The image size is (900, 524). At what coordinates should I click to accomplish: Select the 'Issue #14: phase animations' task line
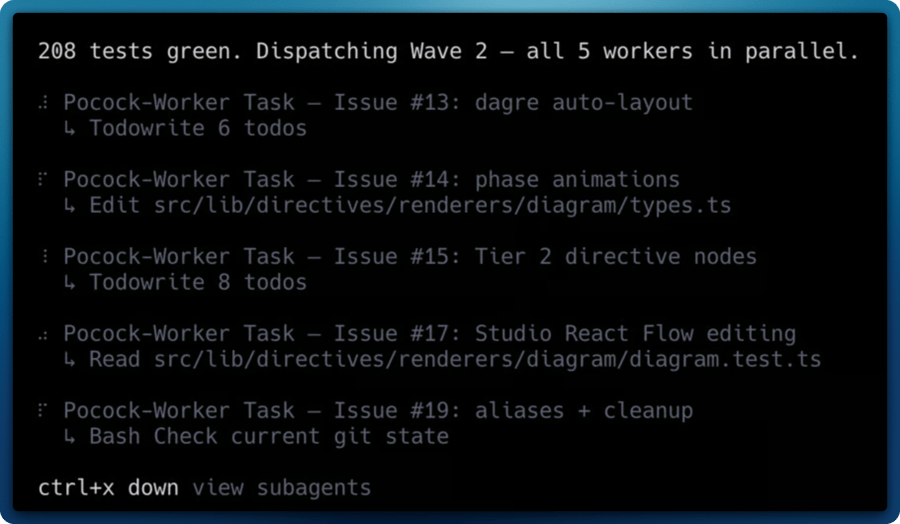[x=371, y=180]
